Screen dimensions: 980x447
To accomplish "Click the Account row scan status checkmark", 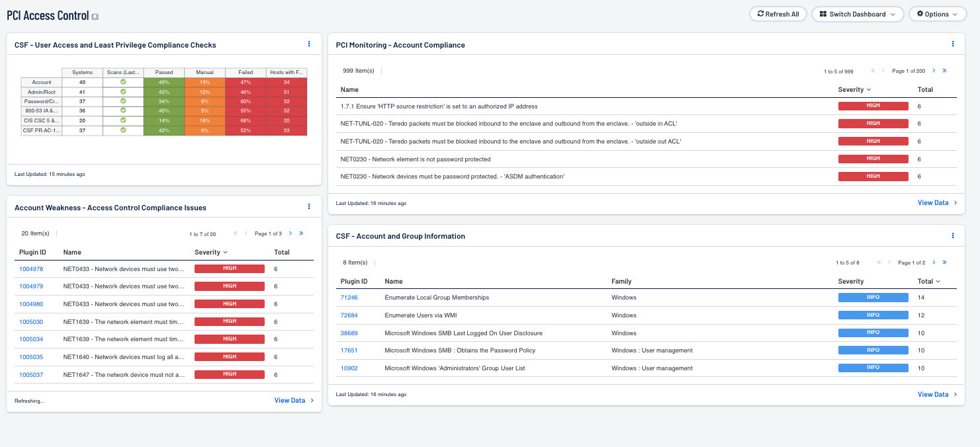I will tap(123, 82).
